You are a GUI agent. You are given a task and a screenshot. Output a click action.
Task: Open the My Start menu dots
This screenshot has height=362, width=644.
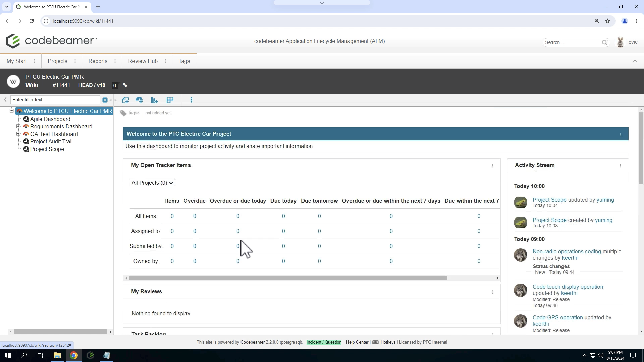pyautogui.click(x=34, y=61)
